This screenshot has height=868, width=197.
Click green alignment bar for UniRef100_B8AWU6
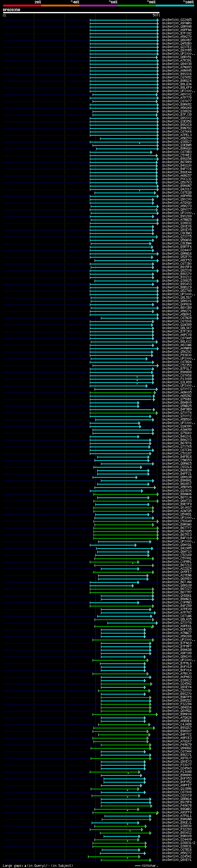point(126,494)
